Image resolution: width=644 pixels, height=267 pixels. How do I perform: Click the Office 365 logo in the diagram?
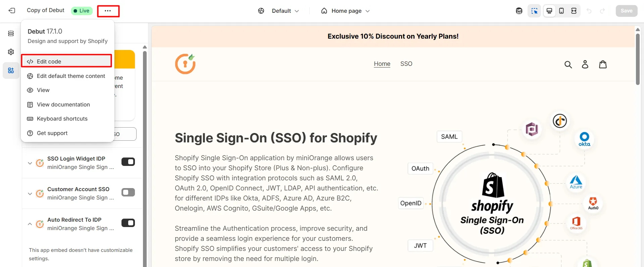(x=576, y=223)
